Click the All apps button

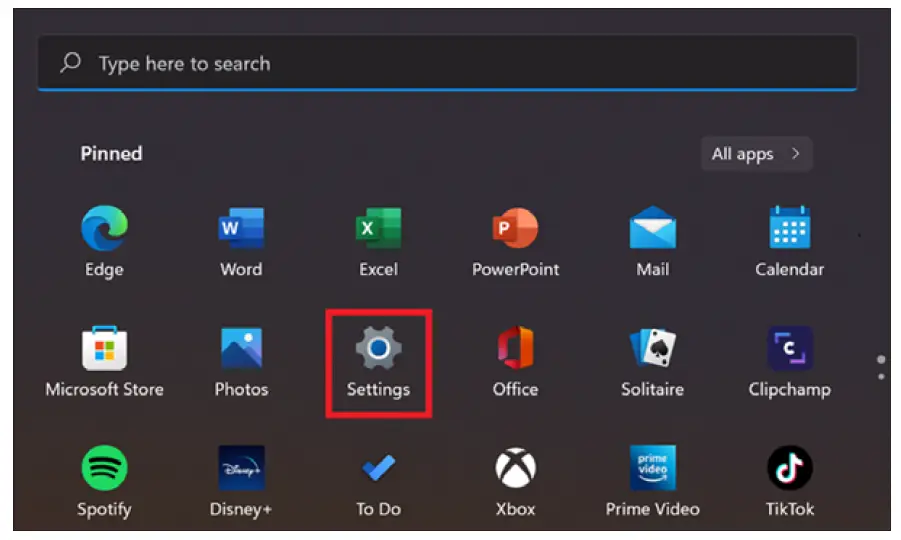tap(756, 154)
